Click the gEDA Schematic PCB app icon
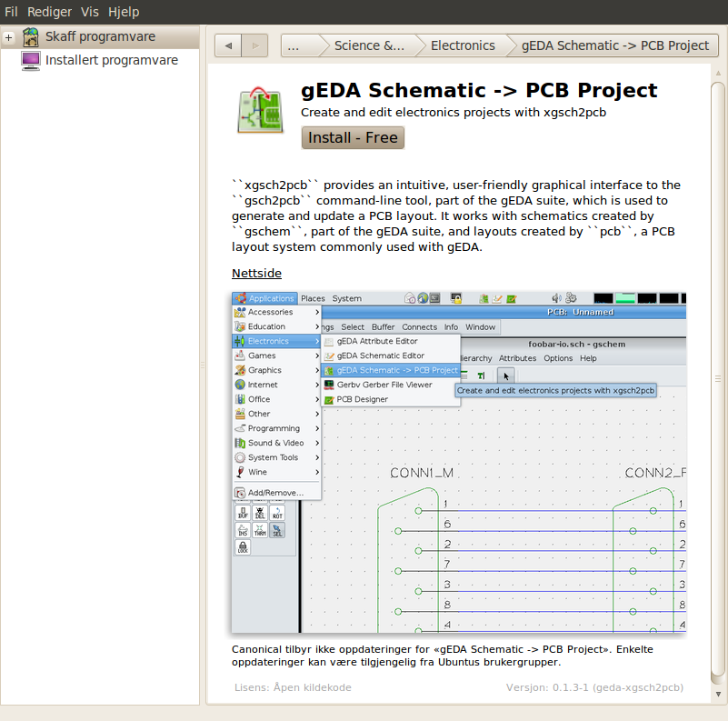Image resolution: width=728 pixels, height=721 pixels. [x=260, y=110]
